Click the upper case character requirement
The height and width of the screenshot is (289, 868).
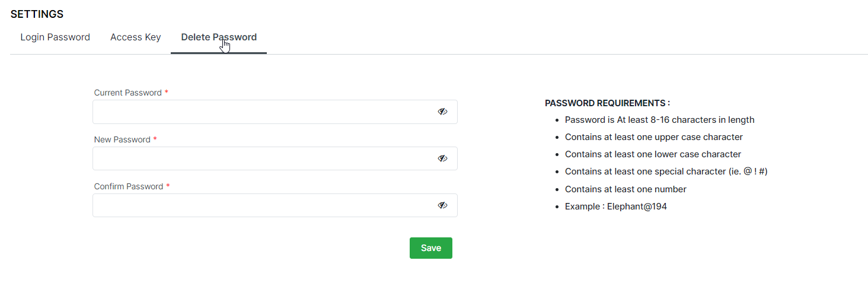(x=653, y=137)
